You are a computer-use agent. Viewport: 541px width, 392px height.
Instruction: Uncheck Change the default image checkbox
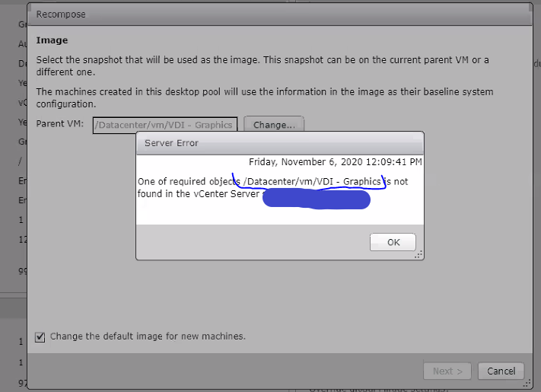click(x=40, y=336)
